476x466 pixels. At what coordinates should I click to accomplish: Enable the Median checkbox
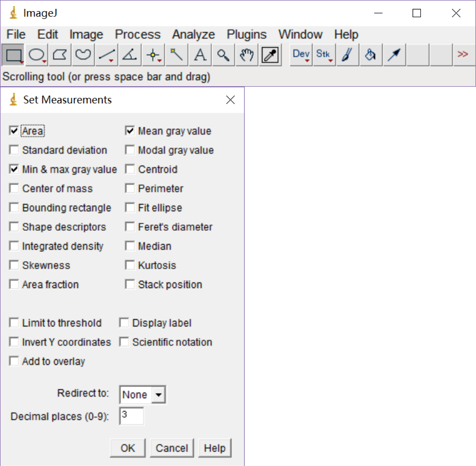point(130,246)
